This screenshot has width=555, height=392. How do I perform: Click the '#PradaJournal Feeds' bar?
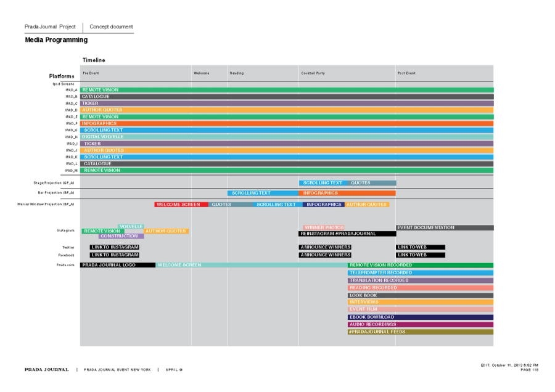(x=421, y=332)
